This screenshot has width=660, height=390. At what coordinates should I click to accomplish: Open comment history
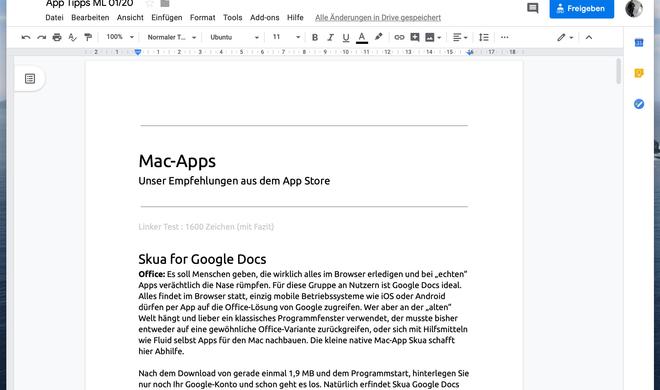point(532,8)
